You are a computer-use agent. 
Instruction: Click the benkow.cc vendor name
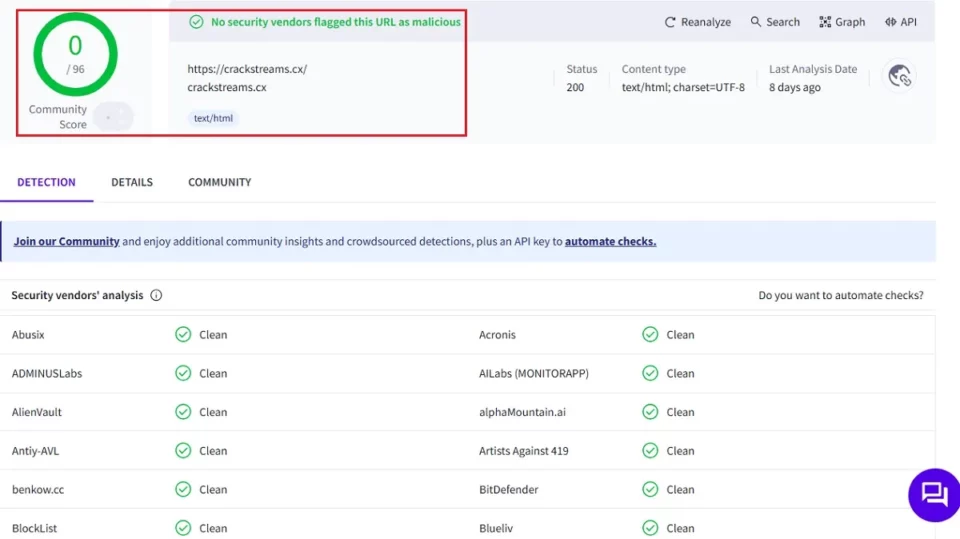coord(38,489)
